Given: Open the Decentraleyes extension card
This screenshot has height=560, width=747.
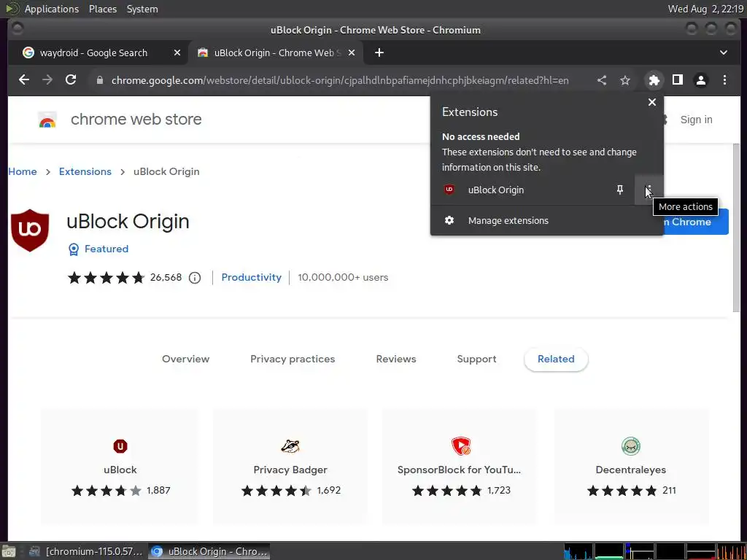Looking at the screenshot, I should (x=631, y=467).
